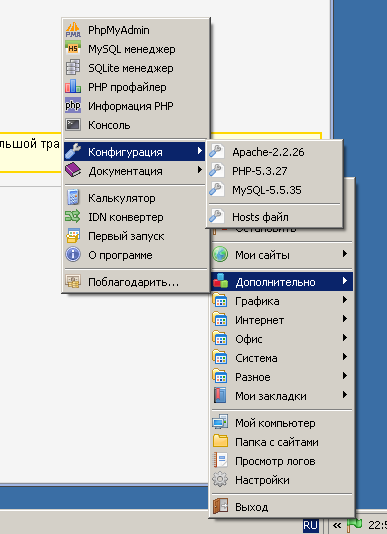This screenshot has width=387, height=534.
Task: Open PHP профайлер bar chart icon
Action: [x=73, y=87]
